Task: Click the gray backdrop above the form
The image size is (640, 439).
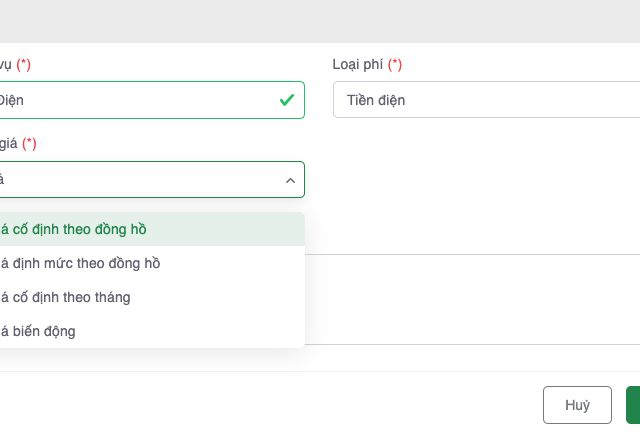Action: (320, 20)
